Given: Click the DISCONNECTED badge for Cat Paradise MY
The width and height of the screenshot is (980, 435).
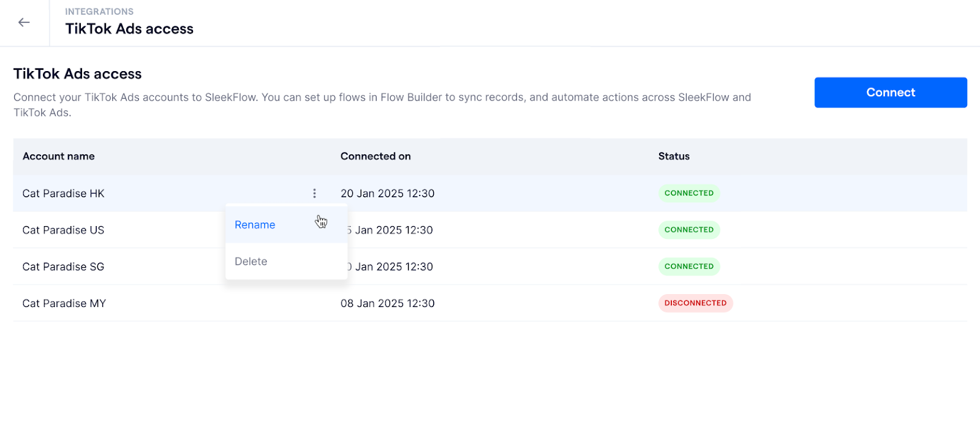Looking at the screenshot, I should pyautogui.click(x=696, y=303).
